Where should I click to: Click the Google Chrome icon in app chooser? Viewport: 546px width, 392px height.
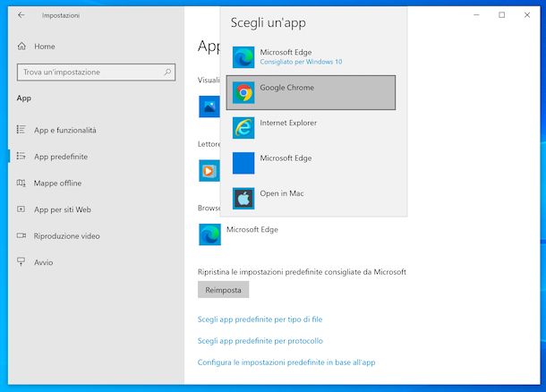coord(243,93)
